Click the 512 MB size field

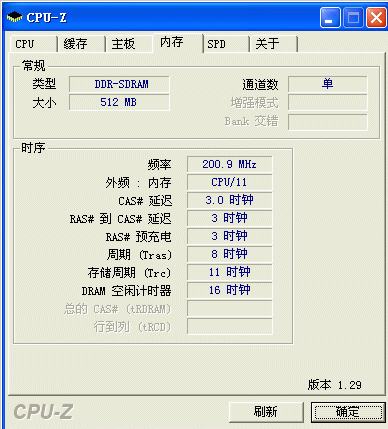click(x=119, y=102)
